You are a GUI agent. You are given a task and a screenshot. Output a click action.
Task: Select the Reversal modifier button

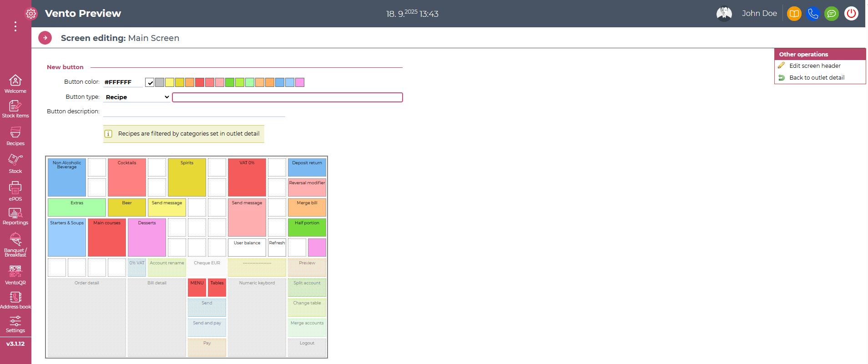pos(307,187)
